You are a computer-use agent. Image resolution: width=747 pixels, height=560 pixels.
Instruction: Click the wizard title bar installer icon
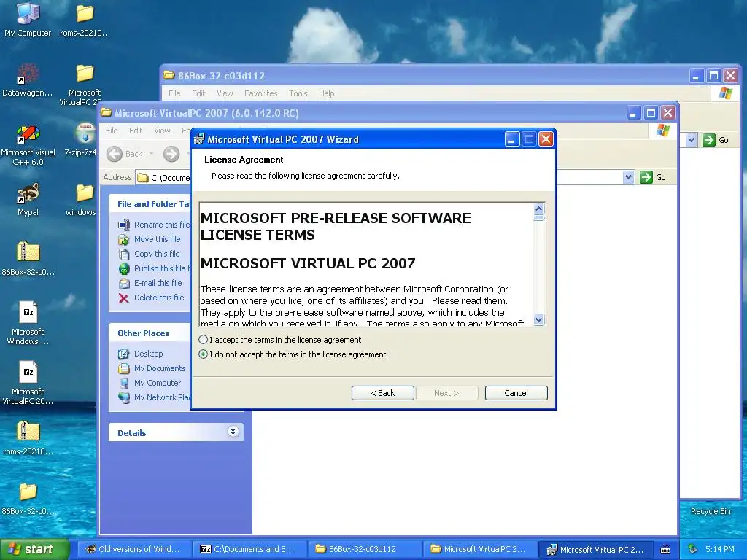[198, 139]
